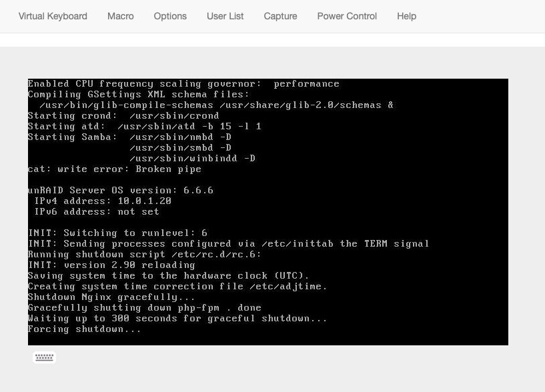Click the 'IPv4 address: 10.0.1.20' line

[103, 201]
